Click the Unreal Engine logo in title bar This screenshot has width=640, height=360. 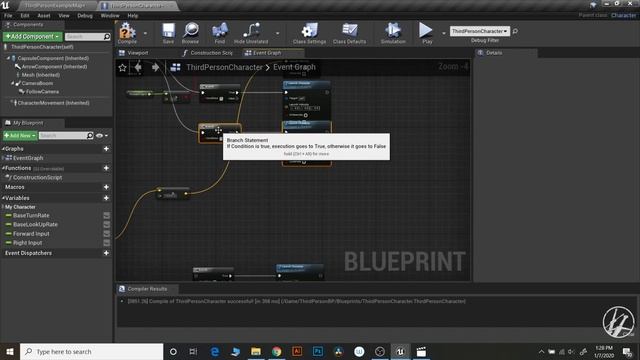click(5, 5)
